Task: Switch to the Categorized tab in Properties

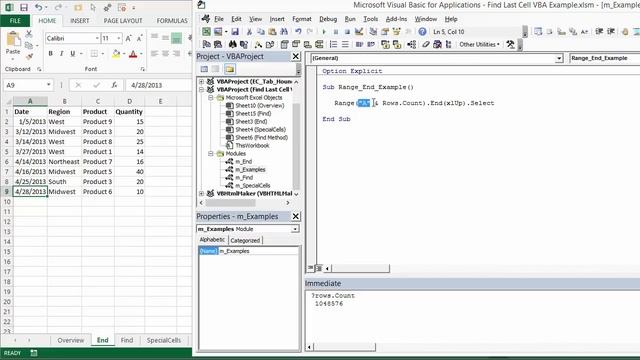Action: [x=245, y=240]
